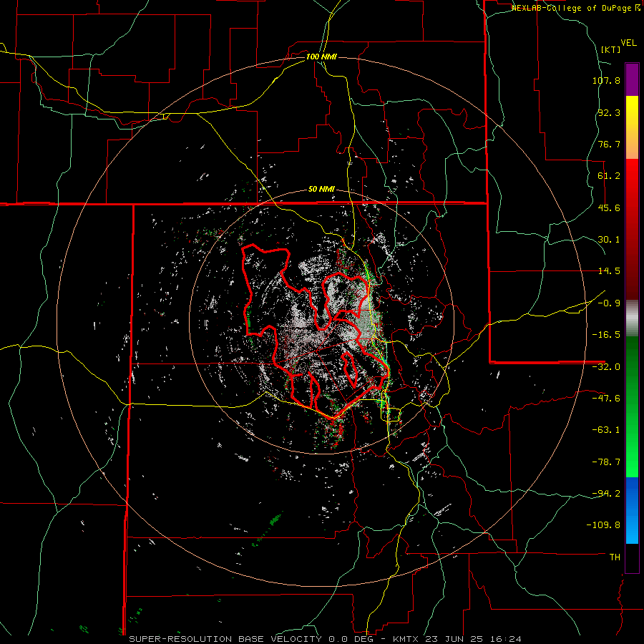Click the 76.7 scale value

coord(609,144)
